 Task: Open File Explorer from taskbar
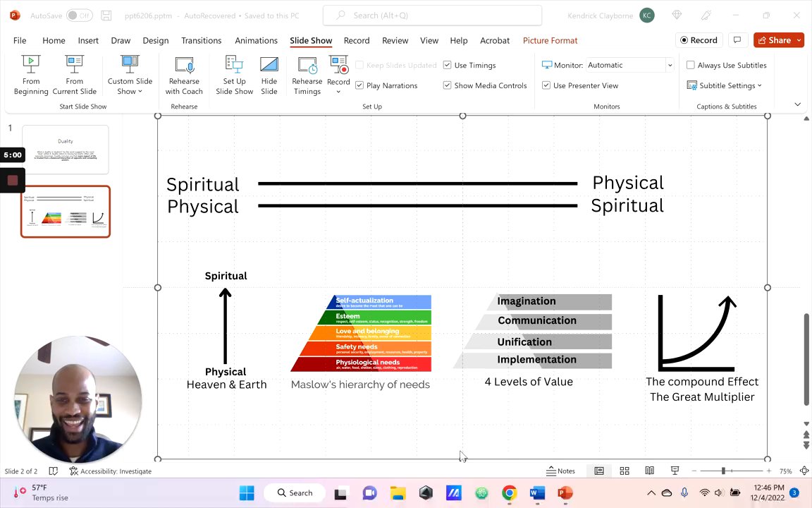pos(398,492)
